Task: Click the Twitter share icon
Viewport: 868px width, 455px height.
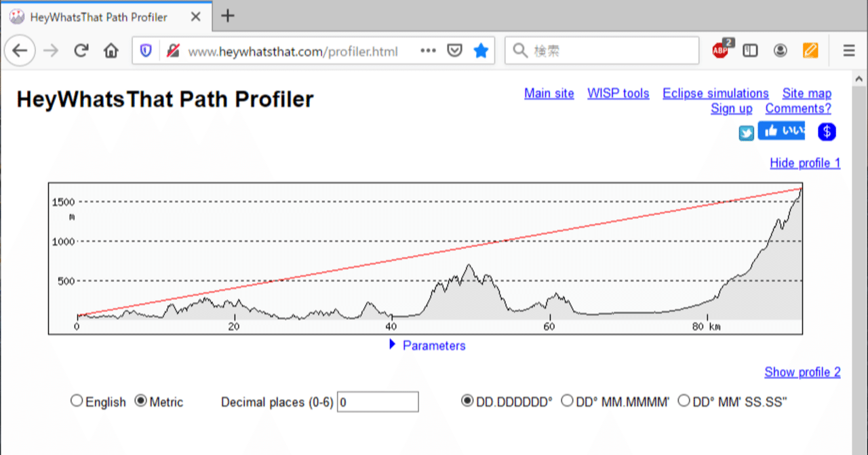Action: click(746, 132)
